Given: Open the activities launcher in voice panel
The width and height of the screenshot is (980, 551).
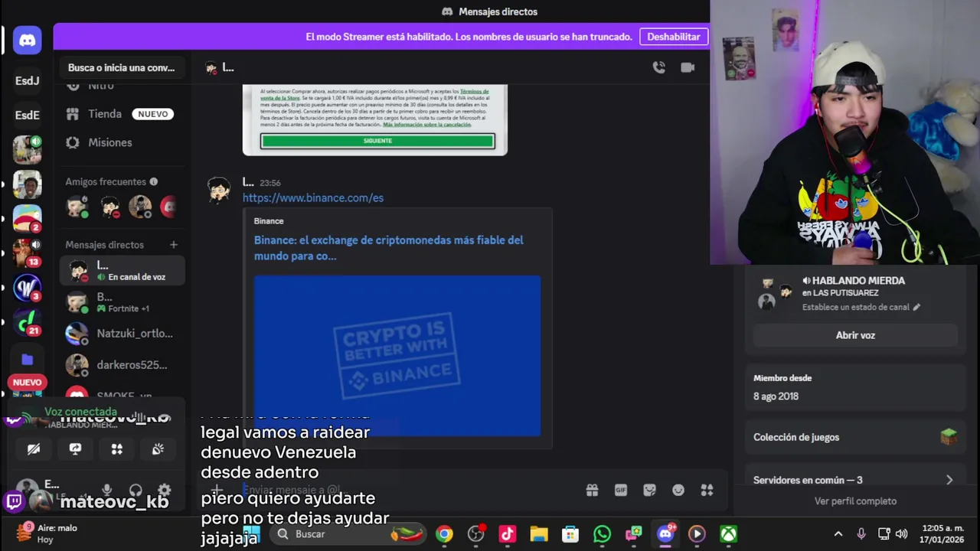Looking at the screenshot, I should pyautogui.click(x=116, y=449).
